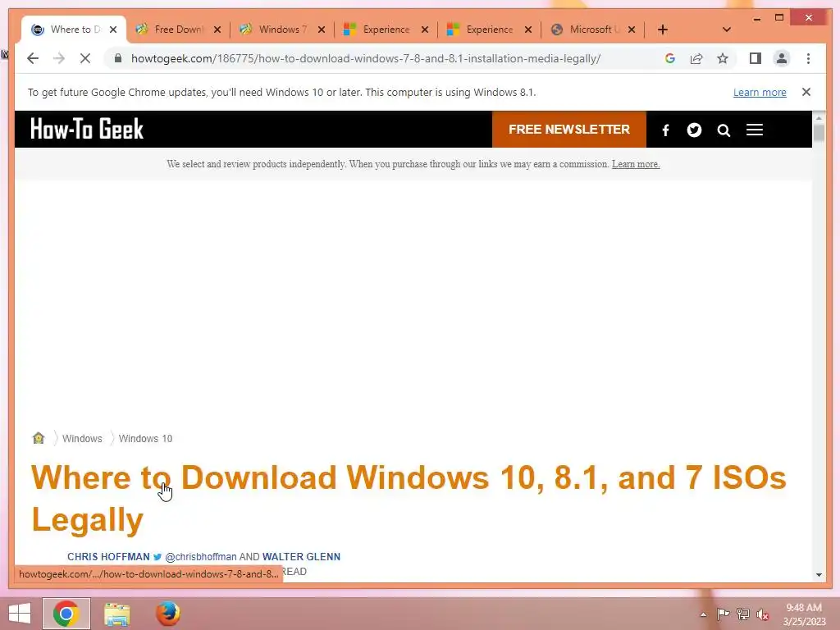
Task: Click the FREE NEWSLETTER button
Action: click(569, 130)
